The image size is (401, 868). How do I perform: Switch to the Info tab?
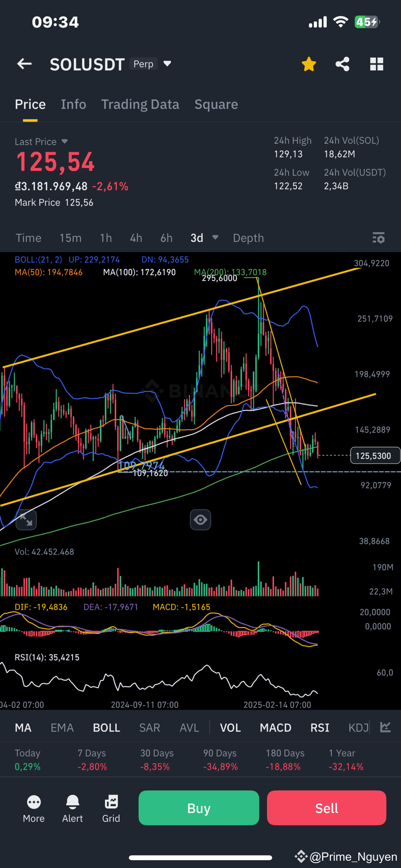click(x=74, y=104)
